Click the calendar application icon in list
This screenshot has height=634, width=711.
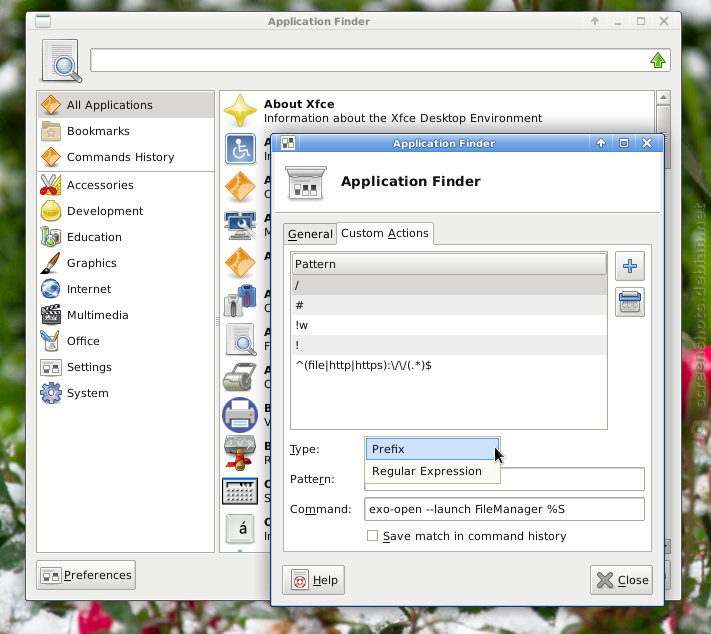point(240,491)
